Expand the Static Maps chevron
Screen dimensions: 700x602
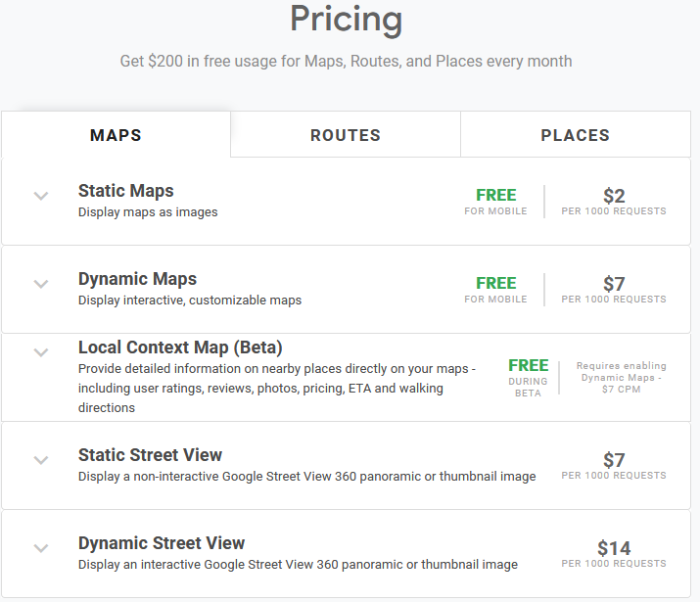[x=41, y=196]
